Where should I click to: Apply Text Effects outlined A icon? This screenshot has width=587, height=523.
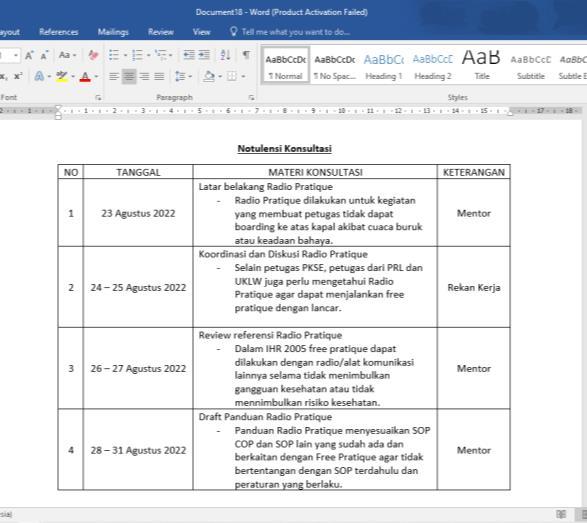[39, 76]
